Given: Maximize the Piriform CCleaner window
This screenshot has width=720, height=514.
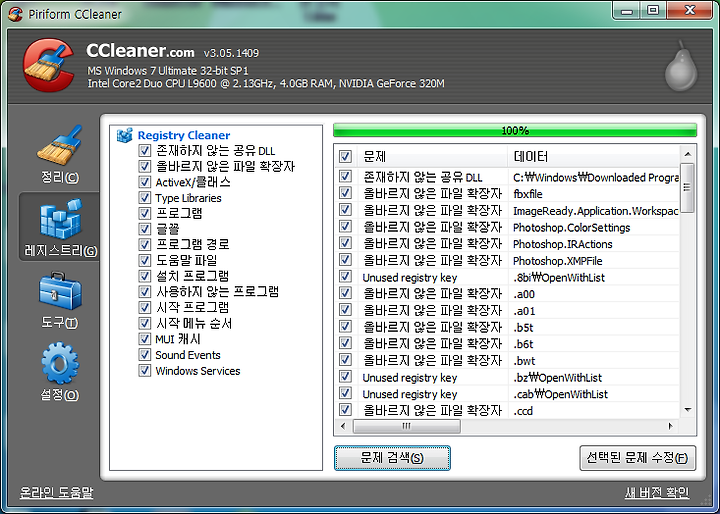Looking at the screenshot, I should coord(653,11).
